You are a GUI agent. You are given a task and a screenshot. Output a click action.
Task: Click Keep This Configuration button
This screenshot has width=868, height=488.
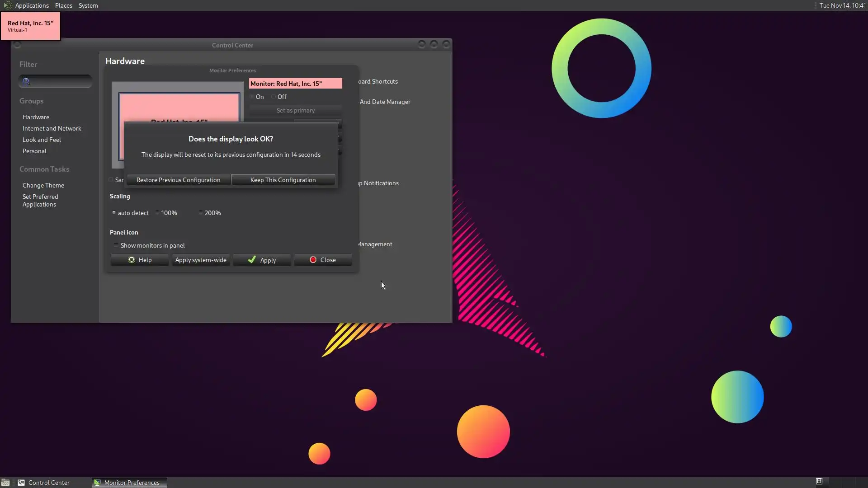(283, 180)
